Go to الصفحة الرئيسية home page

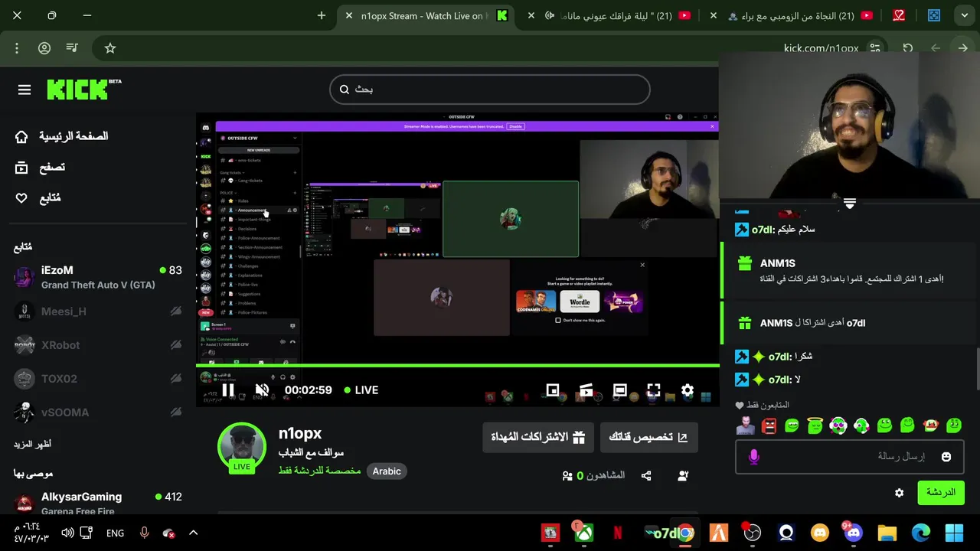(61, 136)
